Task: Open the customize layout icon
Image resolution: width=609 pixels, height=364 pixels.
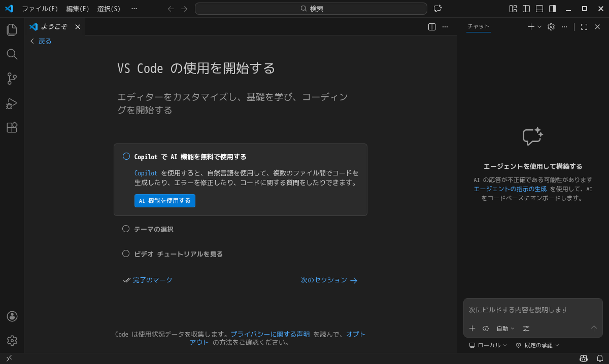Action: point(513,9)
